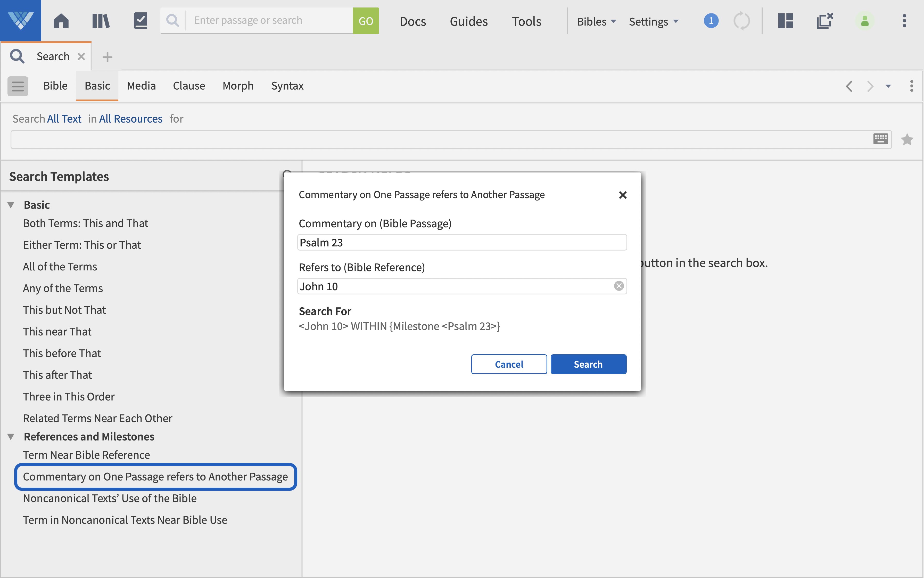Select This but Not That template

click(x=64, y=310)
